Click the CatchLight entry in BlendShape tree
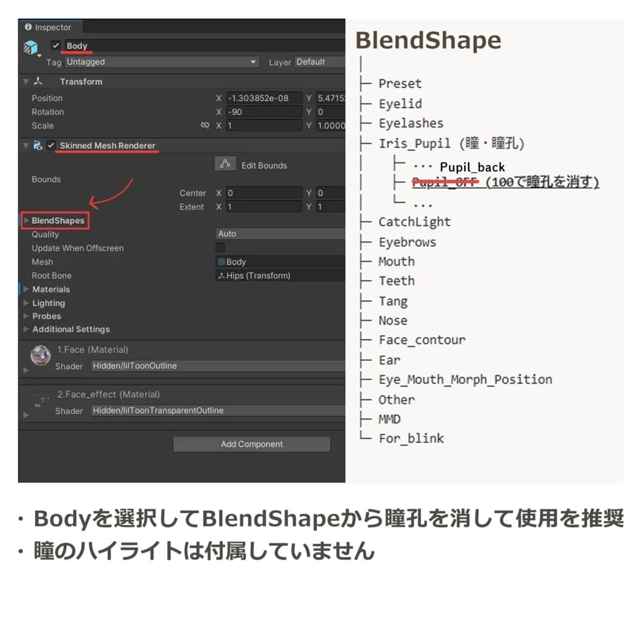The height and width of the screenshot is (644, 644). 414,222
